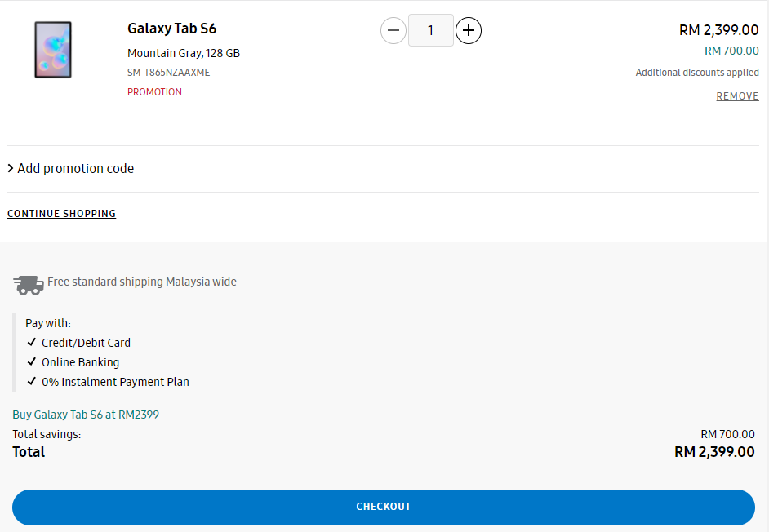Image resolution: width=769 pixels, height=532 pixels.
Task: Click the quantity input field showing 1
Action: (x=430, y=30)
